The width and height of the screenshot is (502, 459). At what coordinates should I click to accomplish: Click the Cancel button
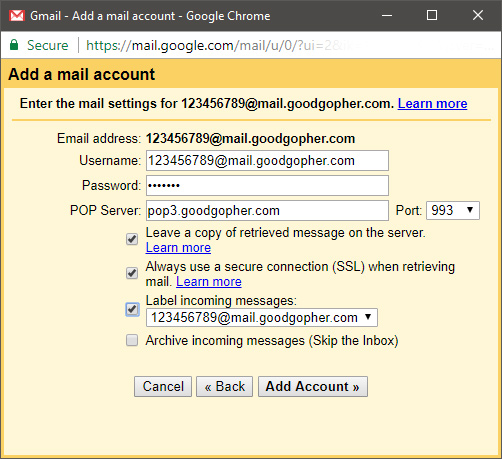point(163,387)
